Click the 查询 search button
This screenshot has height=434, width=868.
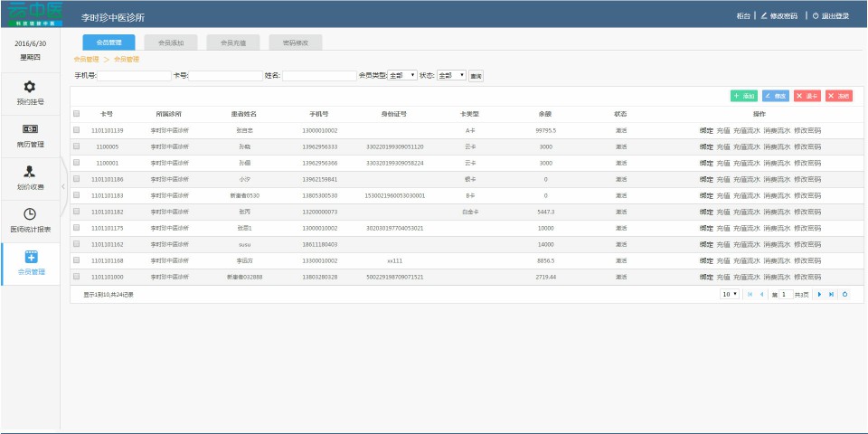(x=476, y=76)
